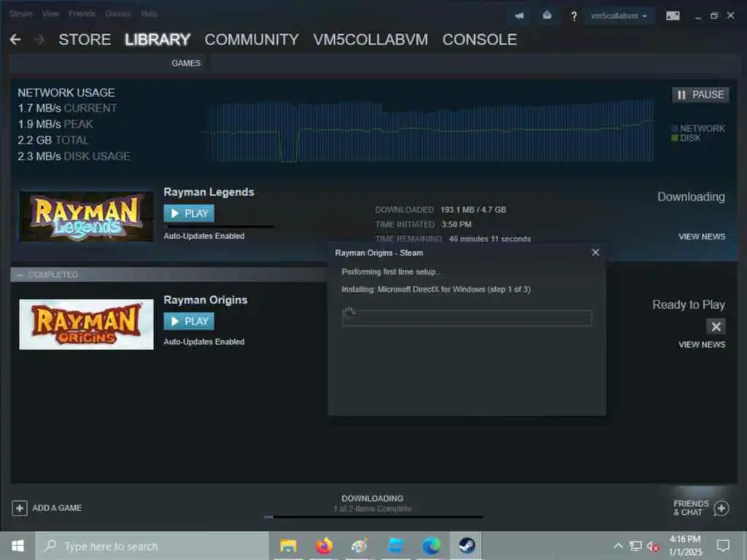This screenshot has width=747, height=560.
Task: Click the Ready to Play status text
Action: 689,305
